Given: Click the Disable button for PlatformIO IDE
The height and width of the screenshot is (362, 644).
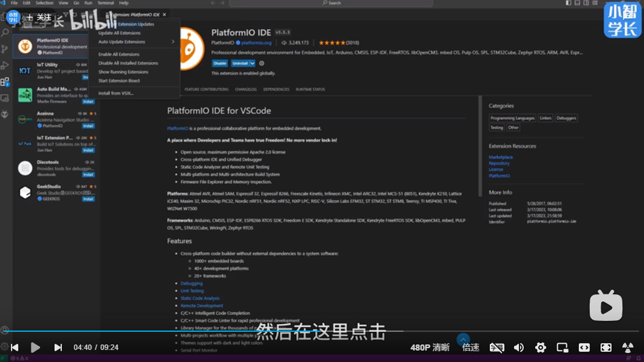Looking at the screenshot, I should point(220,63).
